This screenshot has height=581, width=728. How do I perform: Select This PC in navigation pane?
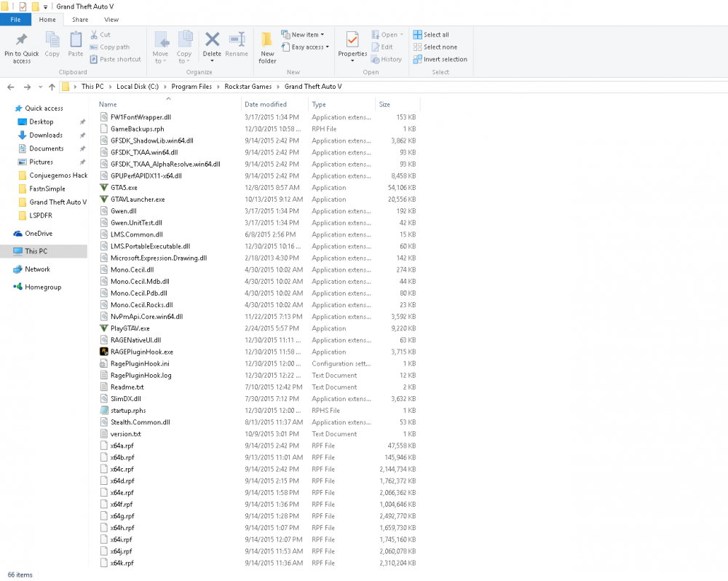(44, 251)
